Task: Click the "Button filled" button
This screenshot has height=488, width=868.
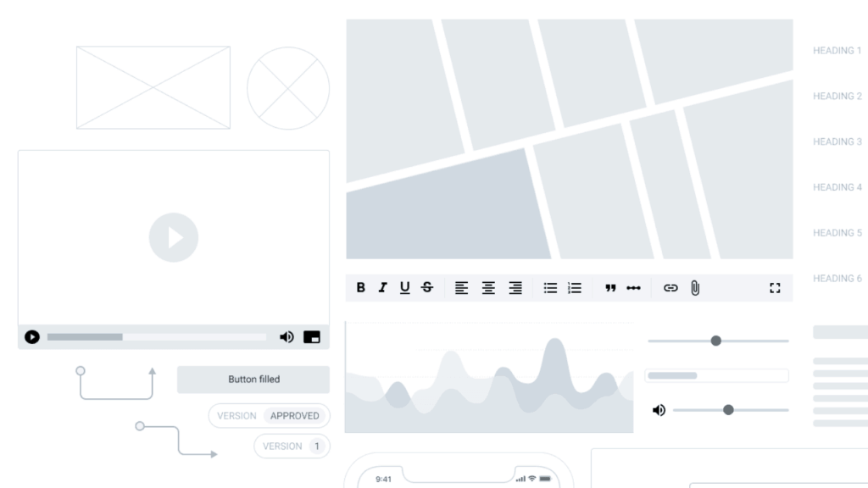Action: point(253,380)
